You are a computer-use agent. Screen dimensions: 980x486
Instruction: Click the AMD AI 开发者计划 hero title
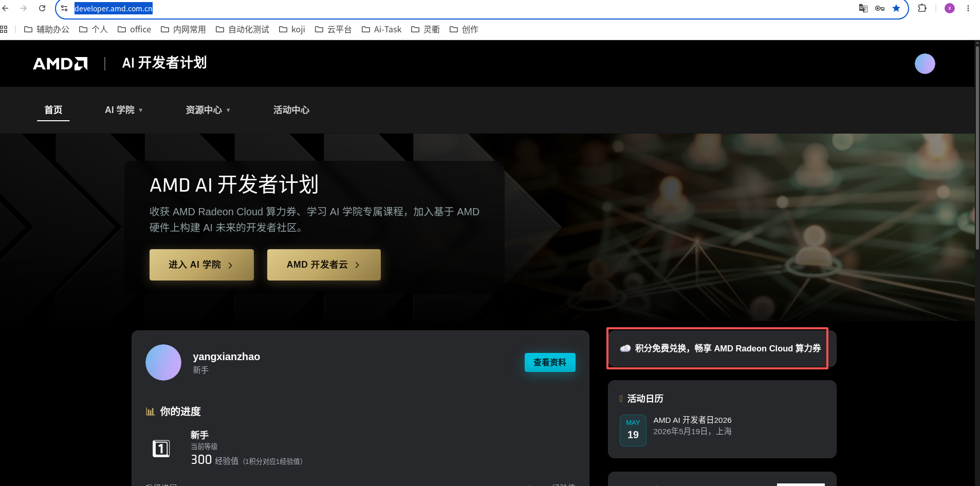click(x=234, y=184)
